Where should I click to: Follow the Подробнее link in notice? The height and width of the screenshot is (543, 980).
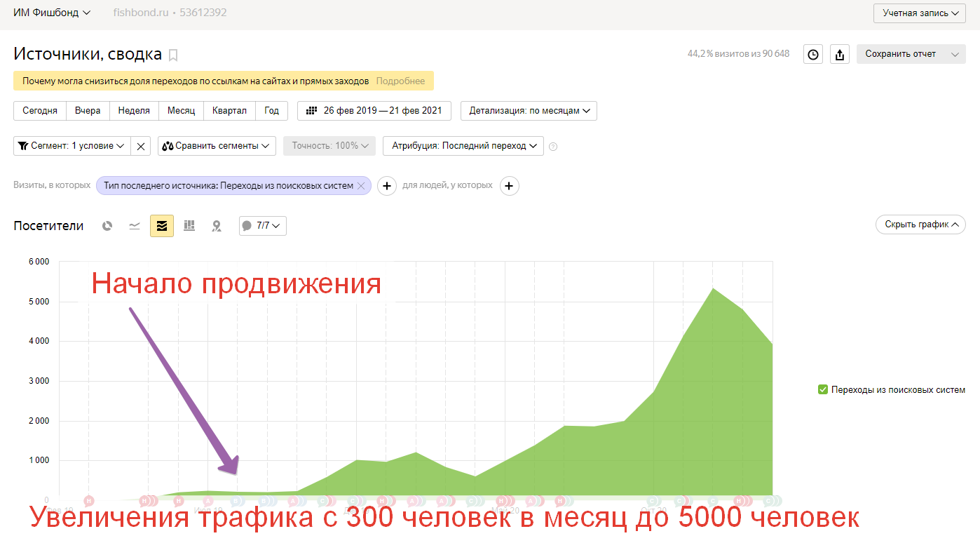click(400, 81)
